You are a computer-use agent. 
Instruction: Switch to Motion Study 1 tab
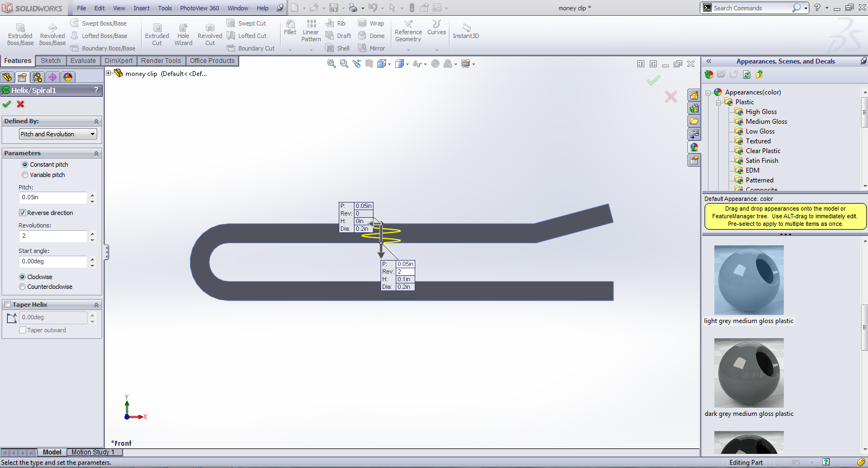[x=93, y=452]
